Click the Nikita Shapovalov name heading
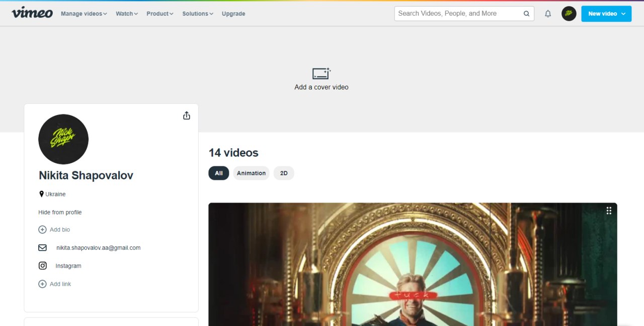 86,175
